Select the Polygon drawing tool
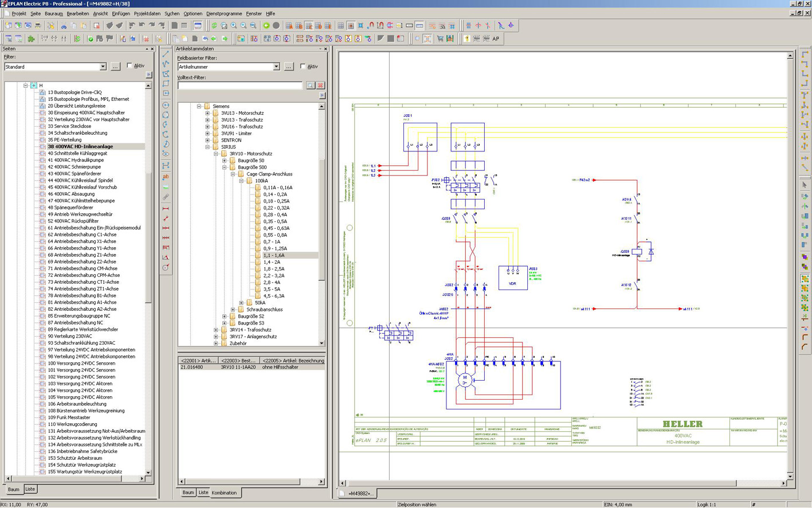Screen dimensions: 812x508 coord(166,74)
